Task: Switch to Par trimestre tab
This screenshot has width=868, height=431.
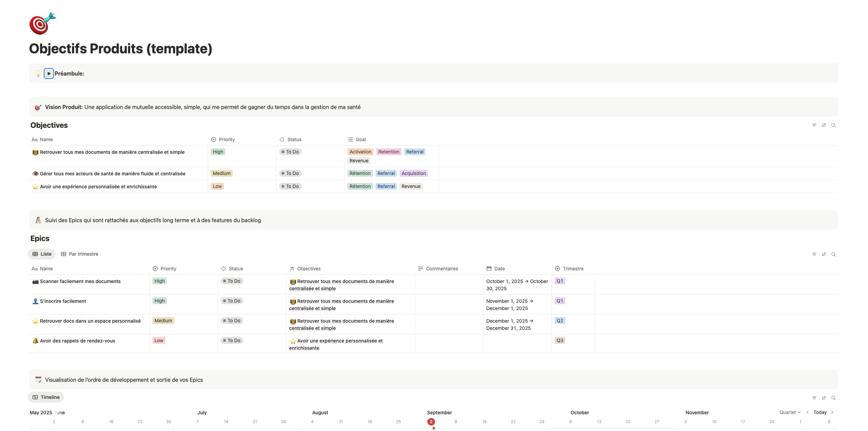Action: pyautogui.click(x=80, y=254)
